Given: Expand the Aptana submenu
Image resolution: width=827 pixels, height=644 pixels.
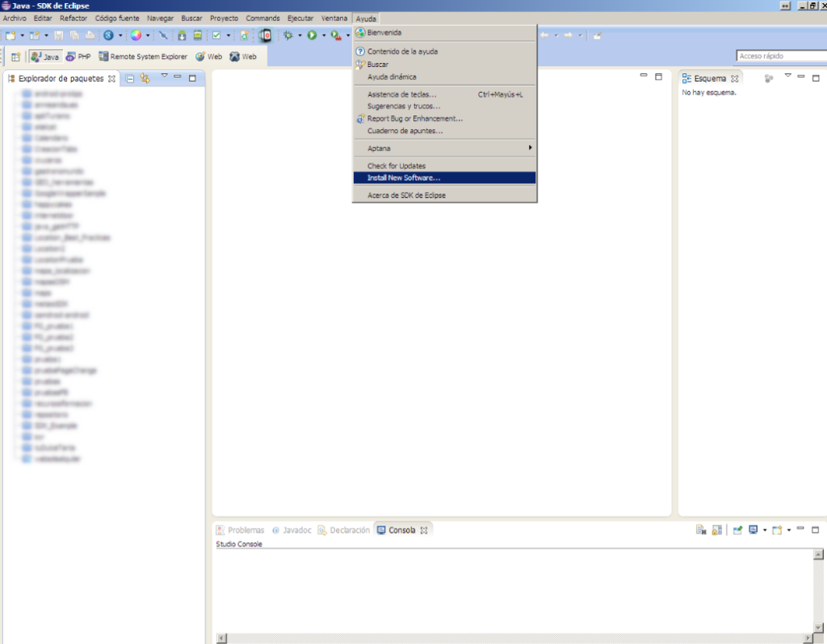Looking at the screenshot, I should point(445,148).
